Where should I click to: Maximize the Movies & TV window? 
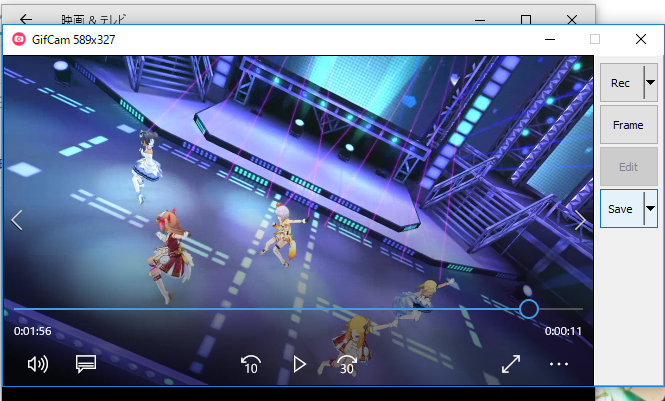click(x=526, y=19)
